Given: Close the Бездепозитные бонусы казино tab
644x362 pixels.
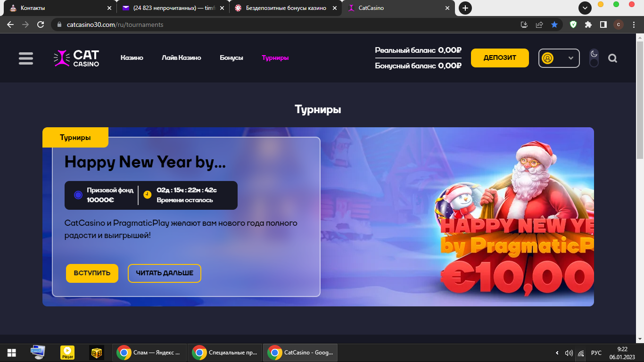Looking at the screenshot, I should click(x=335, y=8).
